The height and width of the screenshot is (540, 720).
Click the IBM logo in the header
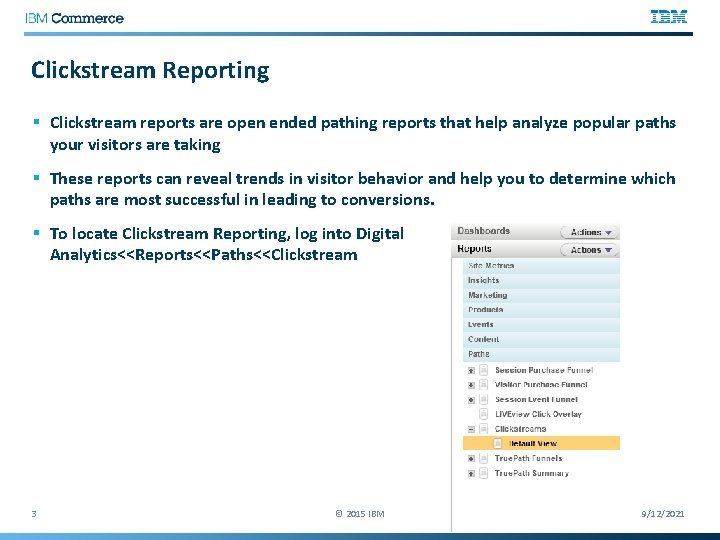pos(669,17)
